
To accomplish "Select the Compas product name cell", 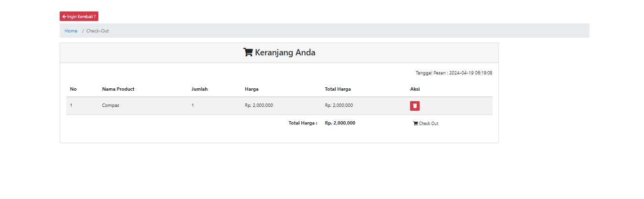I will 110,105.
